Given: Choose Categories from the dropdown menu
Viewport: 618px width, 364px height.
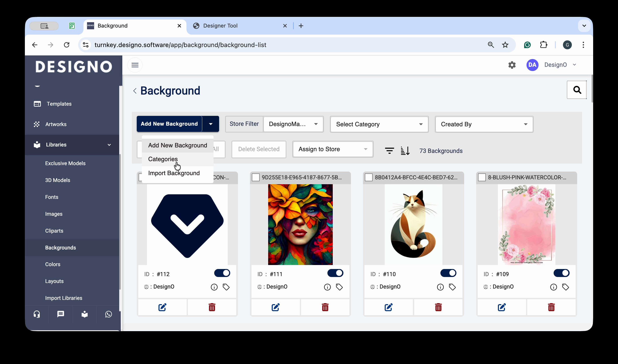Looking at the screenshot, I should pos(163,159).
